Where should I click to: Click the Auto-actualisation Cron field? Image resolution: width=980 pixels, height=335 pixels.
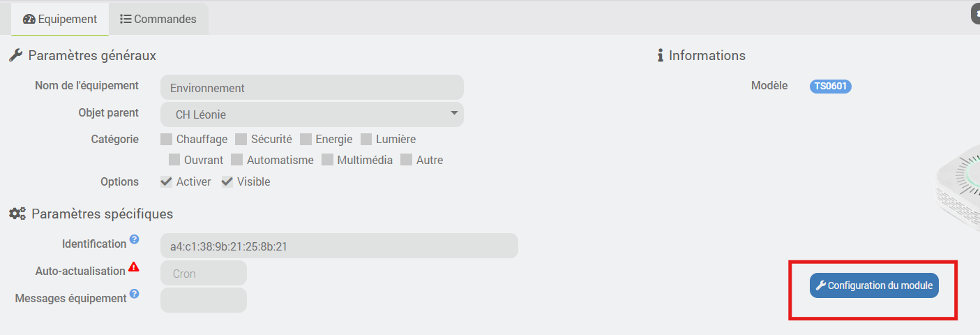pyautogui.click(x=203, y=274)
